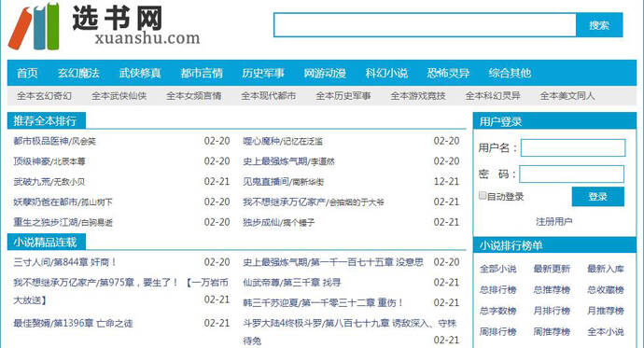Open 周排行榜 link
The width and height of the screenshot is (644, 348).
pyautogui.click(x=497, y=331)
